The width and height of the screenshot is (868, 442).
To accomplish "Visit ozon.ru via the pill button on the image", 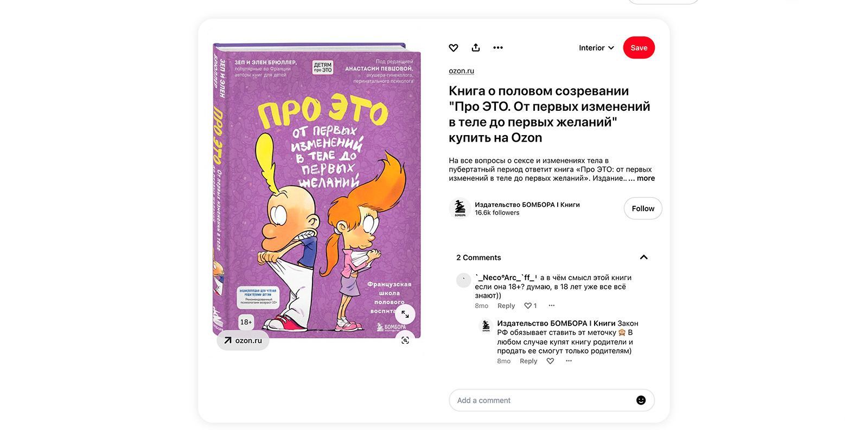I will 243,340.
